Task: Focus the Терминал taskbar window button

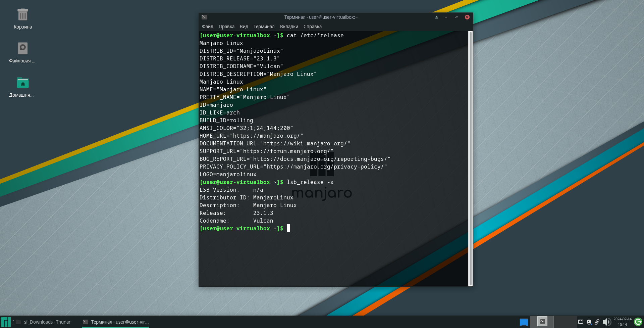Action: click(116, 322)
